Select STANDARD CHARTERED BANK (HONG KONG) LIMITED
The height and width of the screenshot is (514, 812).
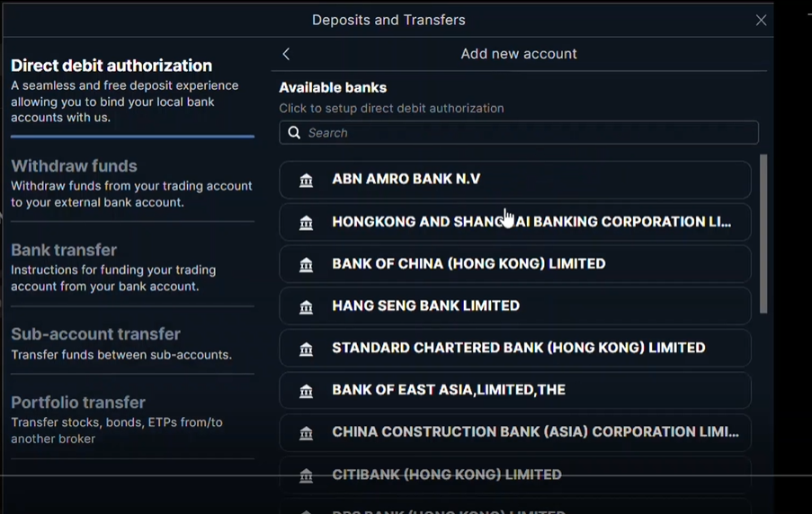point(515,348)
